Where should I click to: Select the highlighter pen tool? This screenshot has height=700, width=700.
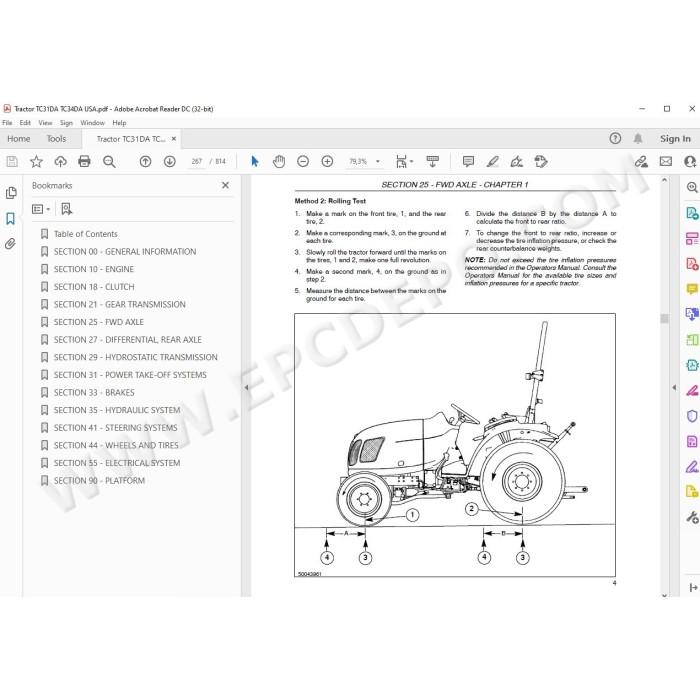click(493, 161)
